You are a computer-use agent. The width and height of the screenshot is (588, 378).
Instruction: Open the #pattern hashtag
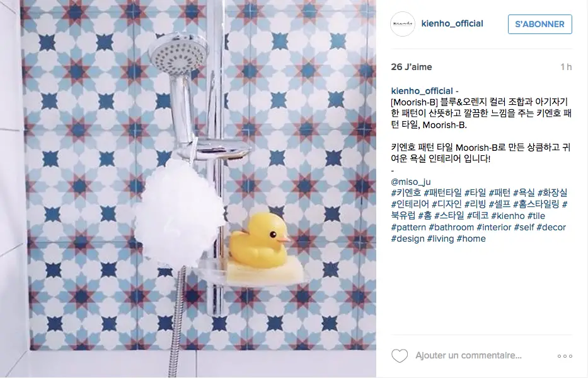pos(408,227)
